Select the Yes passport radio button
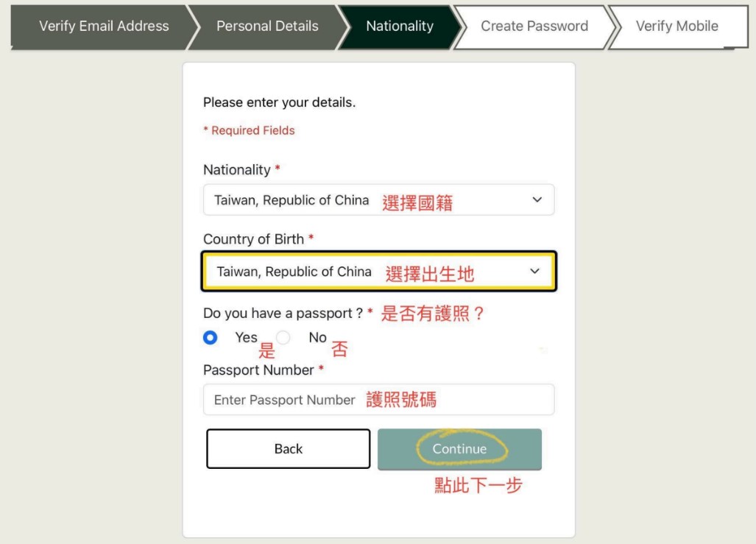Image resolution: width=756 pixels, height=544 pixels. [x=211, y=338]
